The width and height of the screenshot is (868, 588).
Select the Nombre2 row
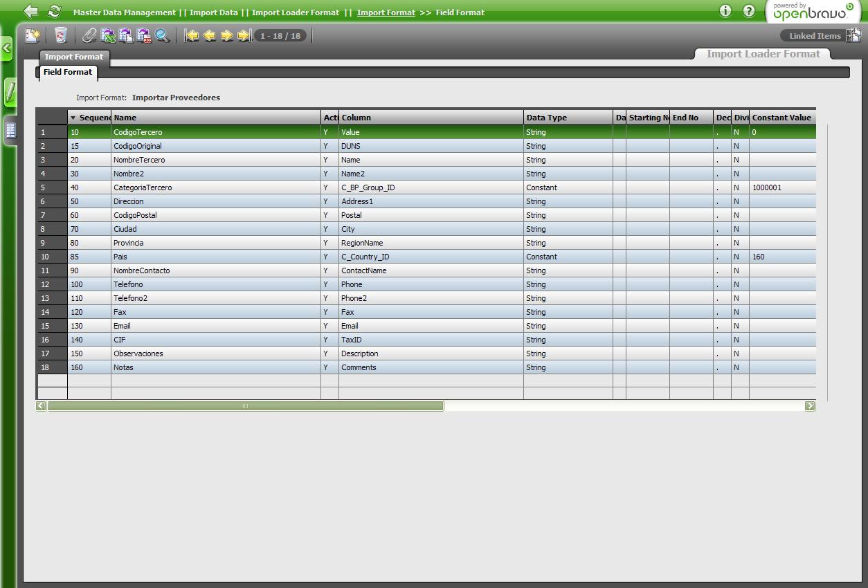point(426,174)
